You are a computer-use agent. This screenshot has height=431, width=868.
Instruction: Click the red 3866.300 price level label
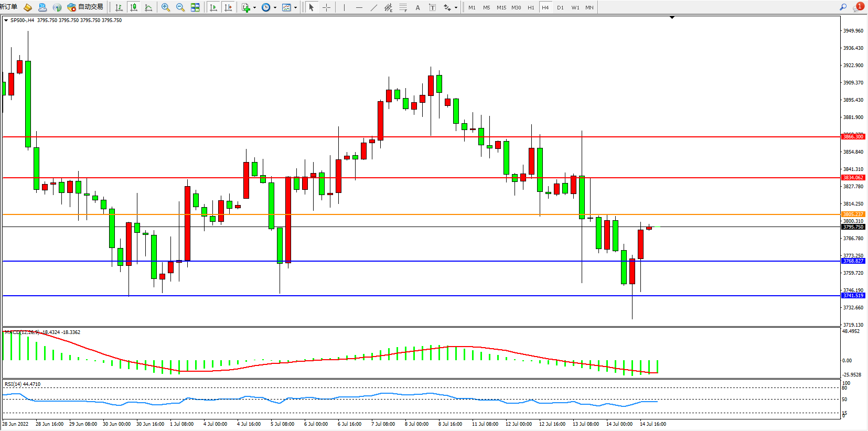click(x=853, y=137)
